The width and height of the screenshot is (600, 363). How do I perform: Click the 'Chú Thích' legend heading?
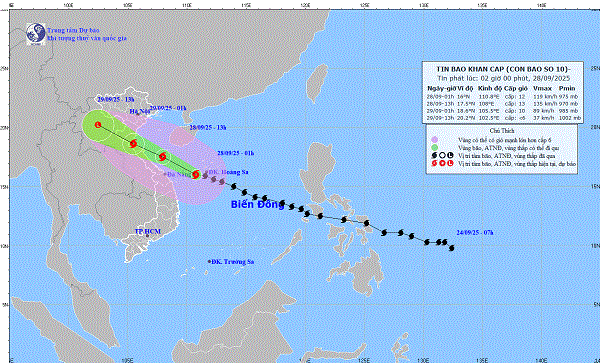tap(502, 131)
